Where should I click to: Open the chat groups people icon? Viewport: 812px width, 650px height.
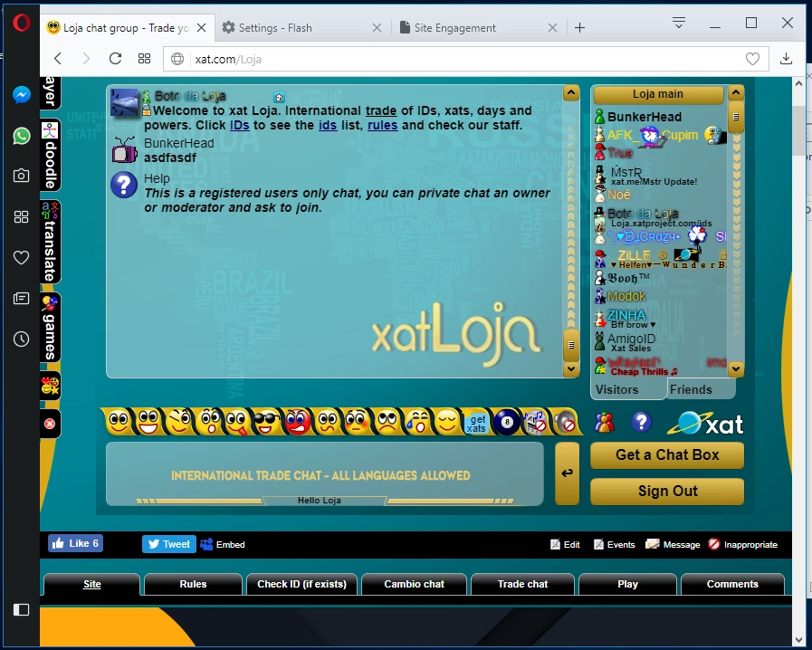point(604,423)
